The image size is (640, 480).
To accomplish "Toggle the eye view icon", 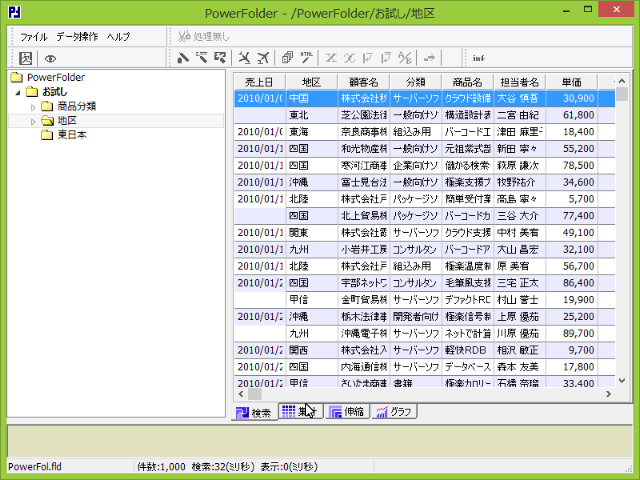I will (x=50, y=59).
